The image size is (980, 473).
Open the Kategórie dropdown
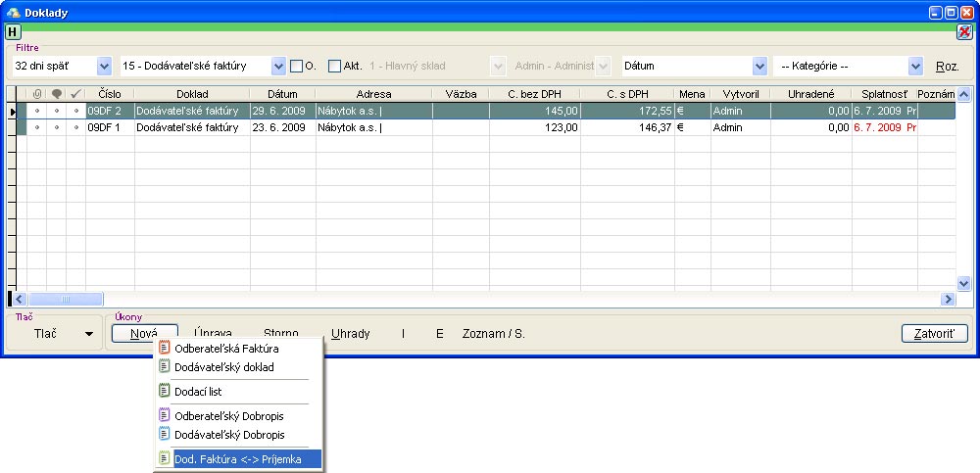click(915, 67)
